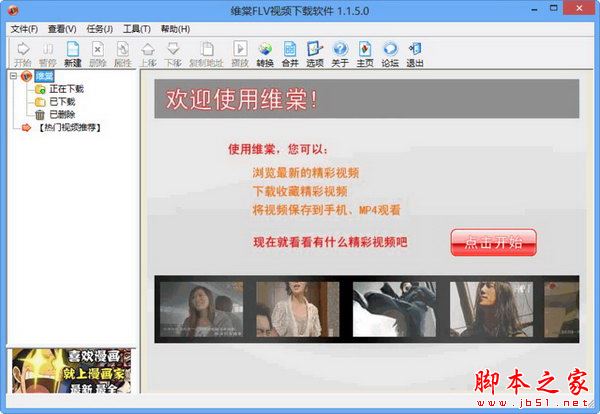
Task: Minimize the 维棠 window
Action: tap(534, 9)
